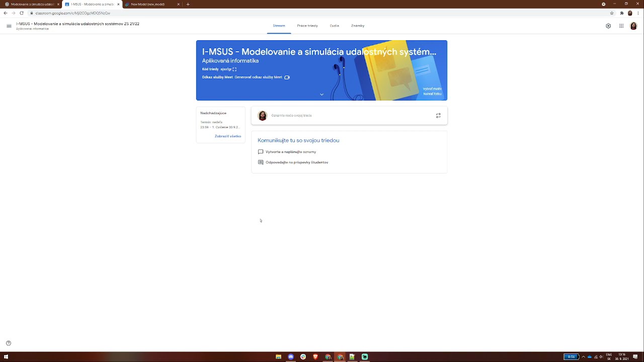Image resolution: width=644 pixels, height=362 pixels.
Task: Click Zobraziť všetko link
Action: 228,136
